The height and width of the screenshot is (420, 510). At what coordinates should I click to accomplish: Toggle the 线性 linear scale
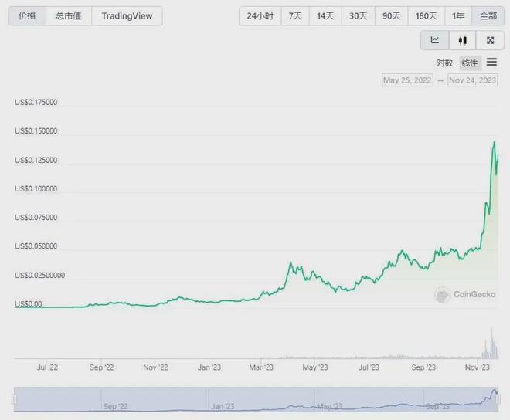470,63
